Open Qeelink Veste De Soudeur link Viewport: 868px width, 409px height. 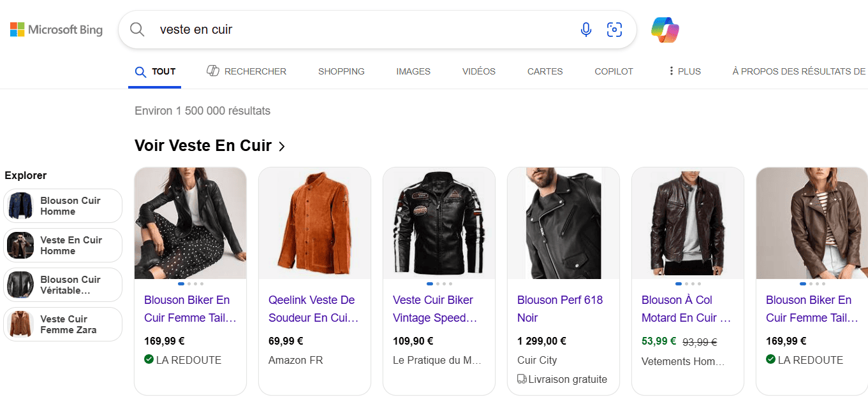click(313, 309)
